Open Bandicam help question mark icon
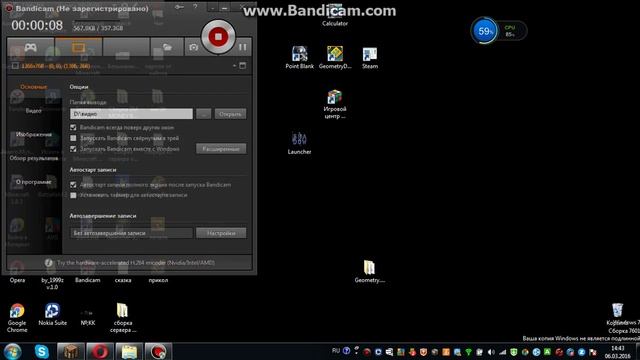 (195, 7)
